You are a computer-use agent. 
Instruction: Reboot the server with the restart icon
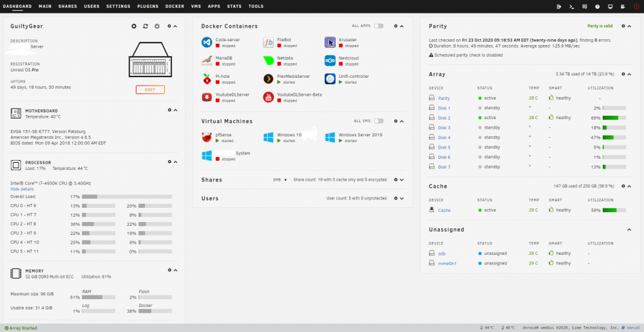[x=146, y=26]
